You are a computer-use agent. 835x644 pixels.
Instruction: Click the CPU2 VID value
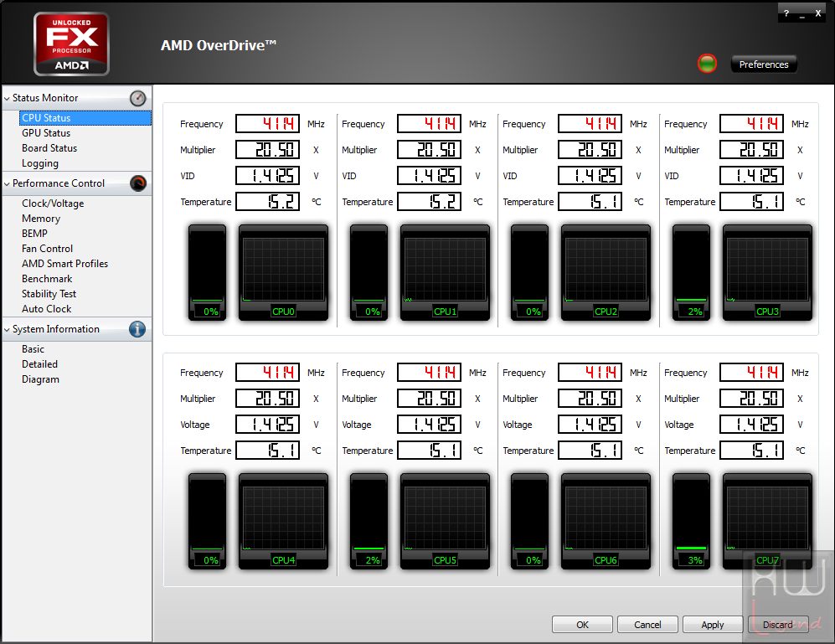590,176
